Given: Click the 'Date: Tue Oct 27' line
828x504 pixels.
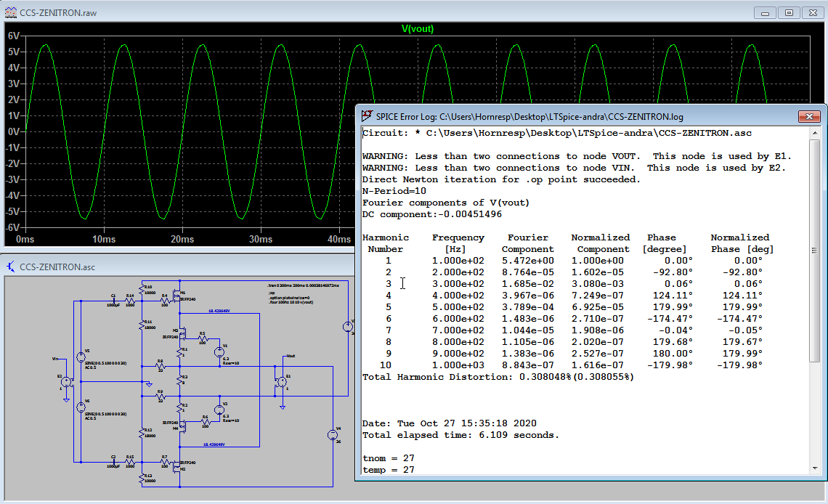Looking at the screenshot, I should 450,423.
